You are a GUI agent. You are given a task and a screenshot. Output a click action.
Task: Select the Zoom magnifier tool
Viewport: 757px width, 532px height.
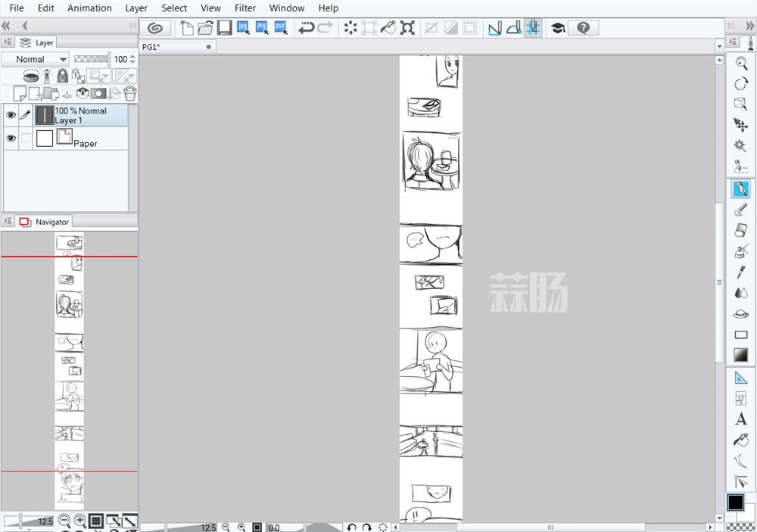740,63
